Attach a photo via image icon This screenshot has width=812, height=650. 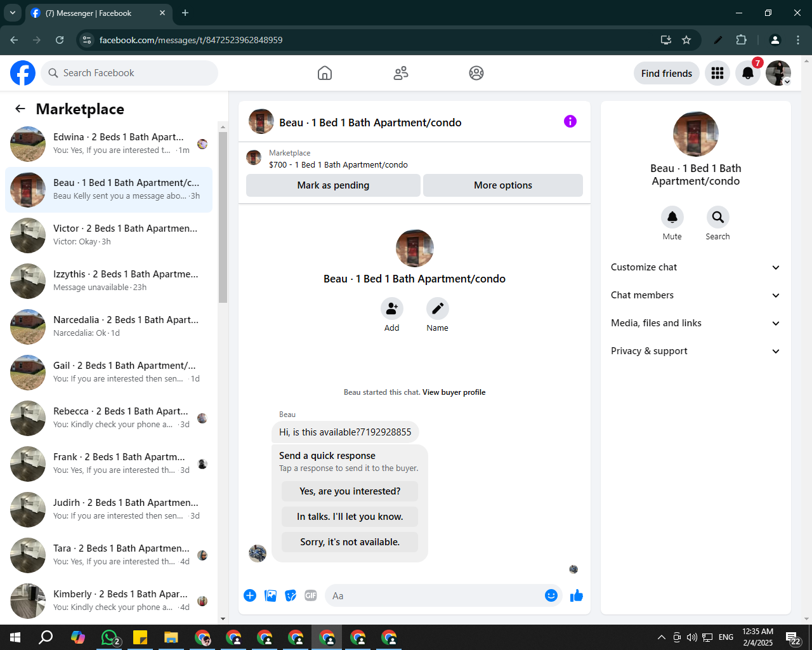pyautogui.click(x=271, y=595)
